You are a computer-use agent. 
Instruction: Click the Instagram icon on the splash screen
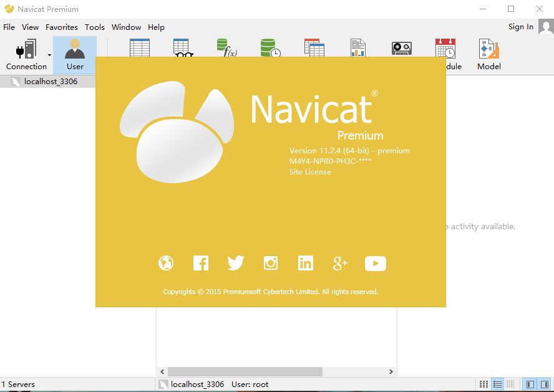[271, 263]
